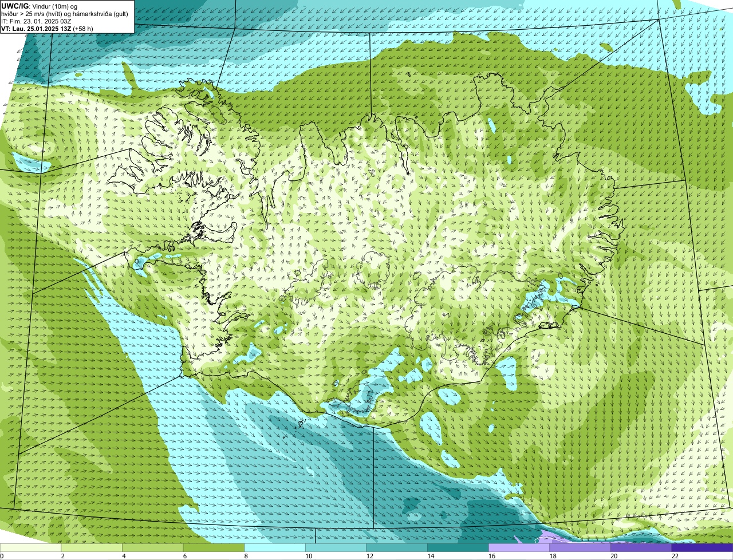Click the 14–16 m/s dark teal legend swatch

click(x=458, y=547)
